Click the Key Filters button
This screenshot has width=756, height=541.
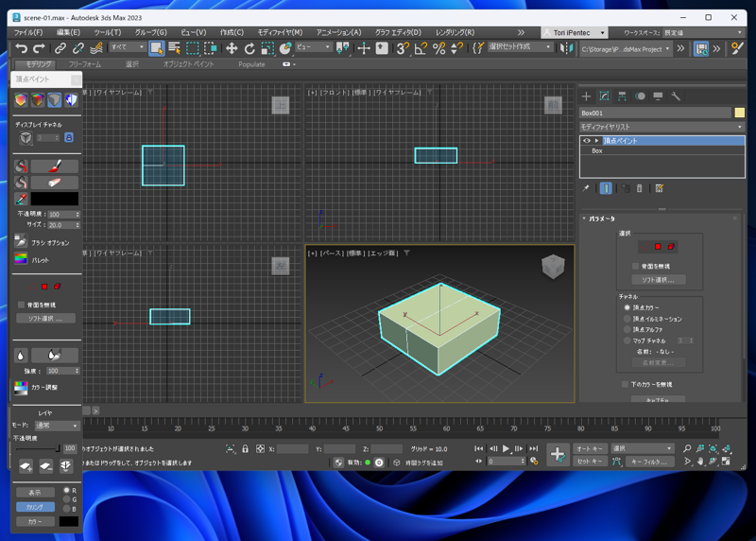click(649, 462)
